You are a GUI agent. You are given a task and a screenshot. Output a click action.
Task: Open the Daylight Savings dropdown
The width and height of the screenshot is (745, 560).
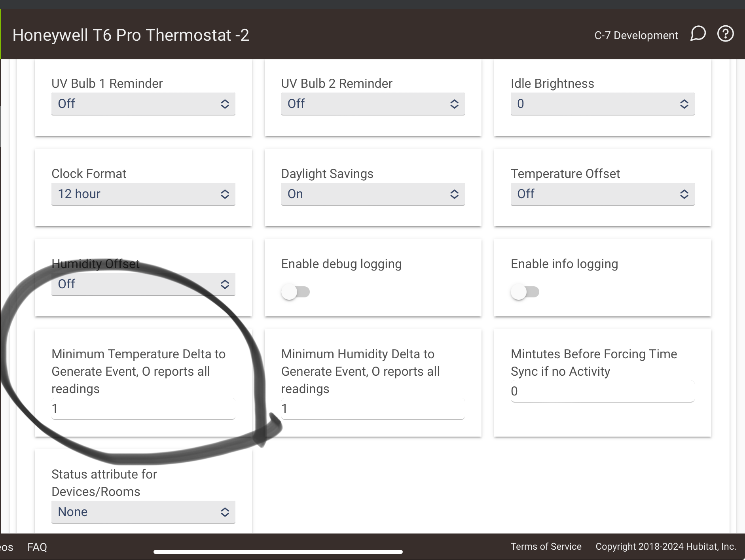373,194
